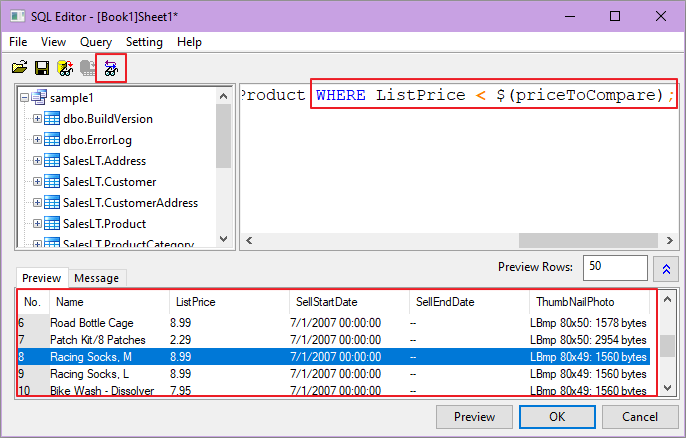Click the Preview button at bottom

(x=475, y=417)
